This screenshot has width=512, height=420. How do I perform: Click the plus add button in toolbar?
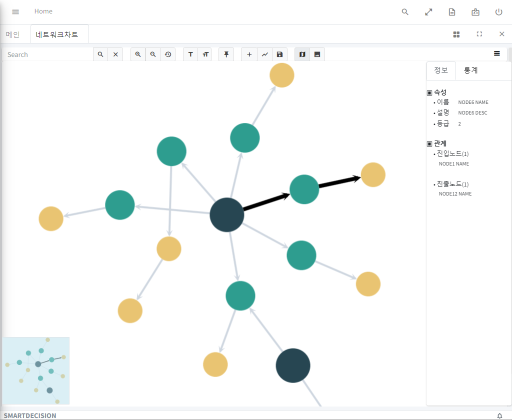[x=249, y=54]
